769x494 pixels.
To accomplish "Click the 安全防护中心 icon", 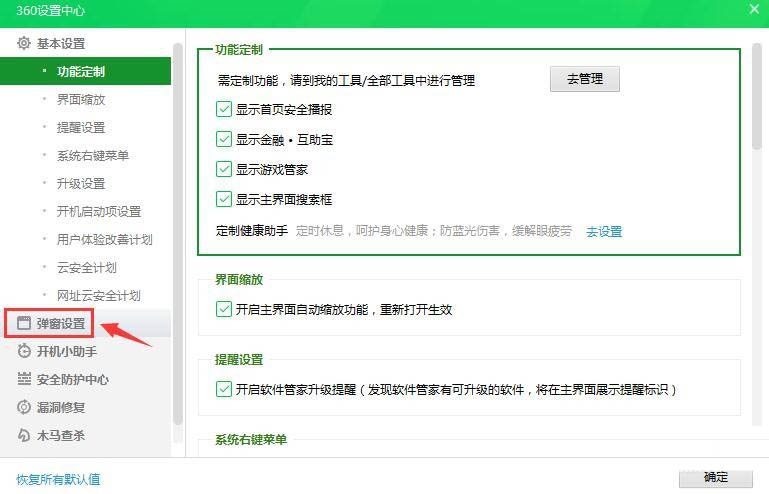I will [x=24, y=380].
